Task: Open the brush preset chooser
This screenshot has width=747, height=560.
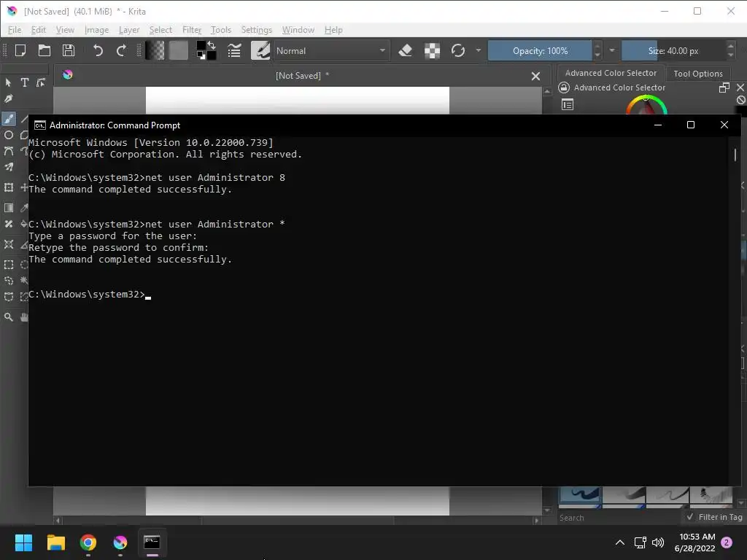Action: [260, 50]
